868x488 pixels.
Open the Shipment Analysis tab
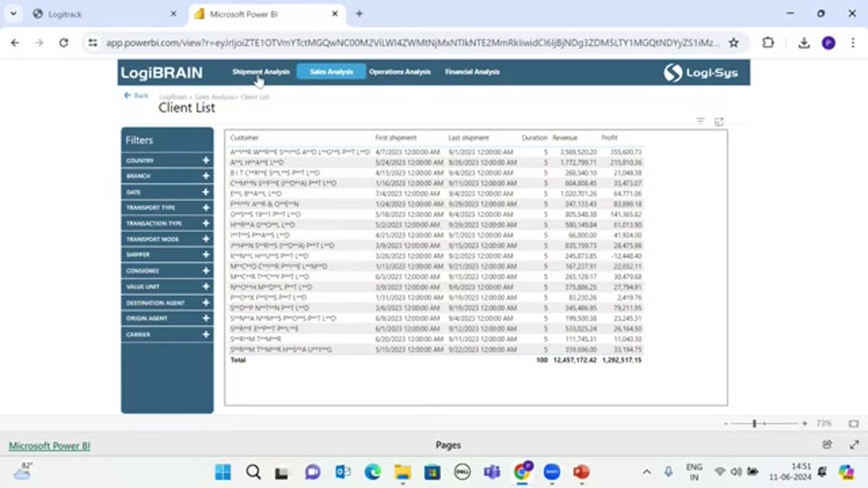pos(260,72)
